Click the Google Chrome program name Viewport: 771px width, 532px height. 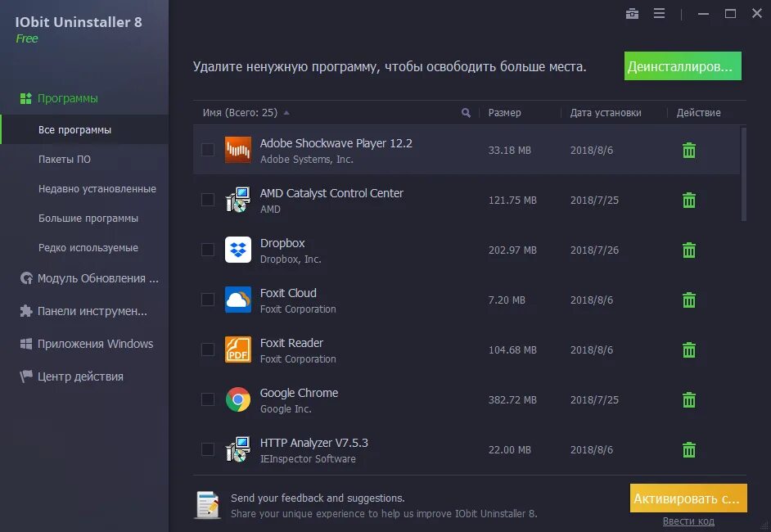[x=299, y=393]
